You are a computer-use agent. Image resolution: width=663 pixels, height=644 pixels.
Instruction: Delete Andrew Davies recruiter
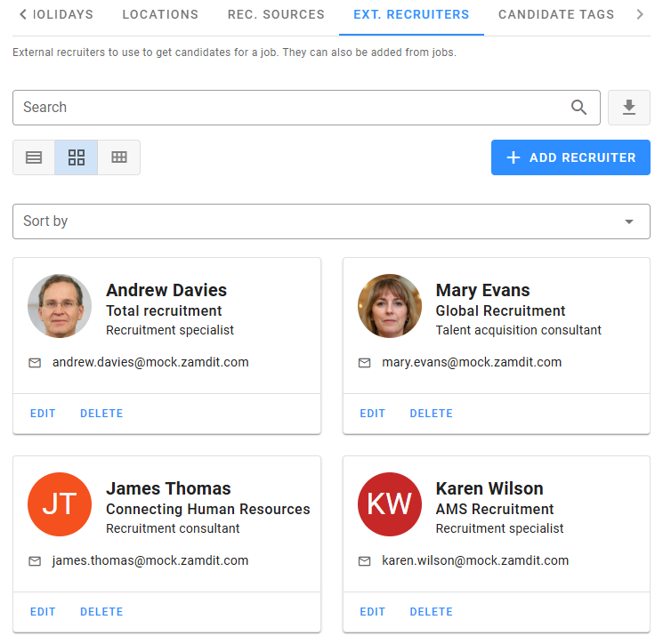click(101, 414)
